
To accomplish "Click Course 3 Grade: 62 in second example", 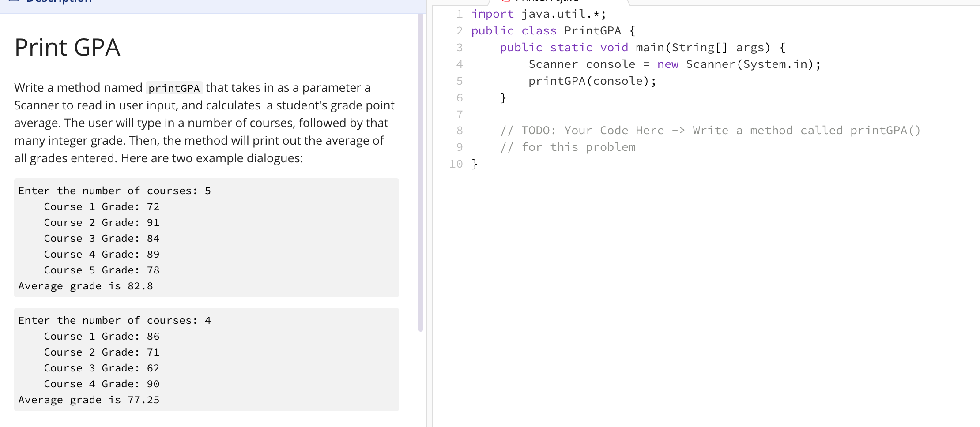I will pyautogui.click(x=102, y=368).
